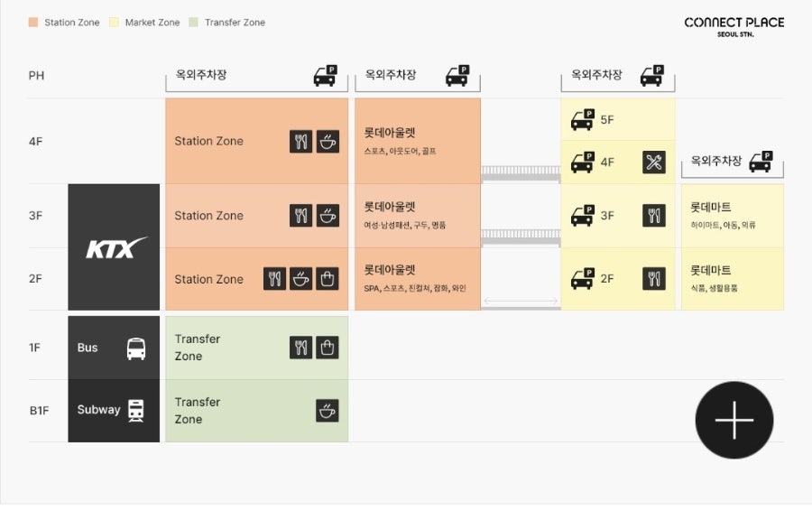The width and height of the screenshot is (812, 511).
Task: Click PH-row parking icon above 5F parking column
Action: [652, 76]
